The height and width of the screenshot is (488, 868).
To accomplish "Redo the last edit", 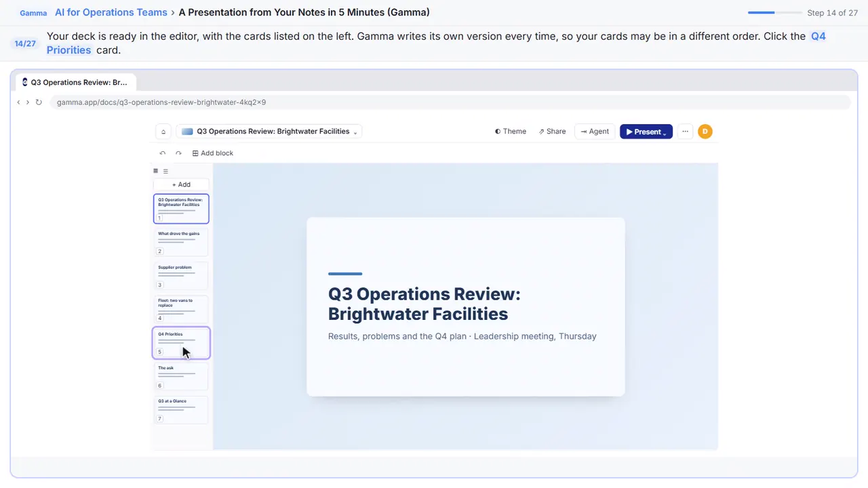I will tap(178, 153).
